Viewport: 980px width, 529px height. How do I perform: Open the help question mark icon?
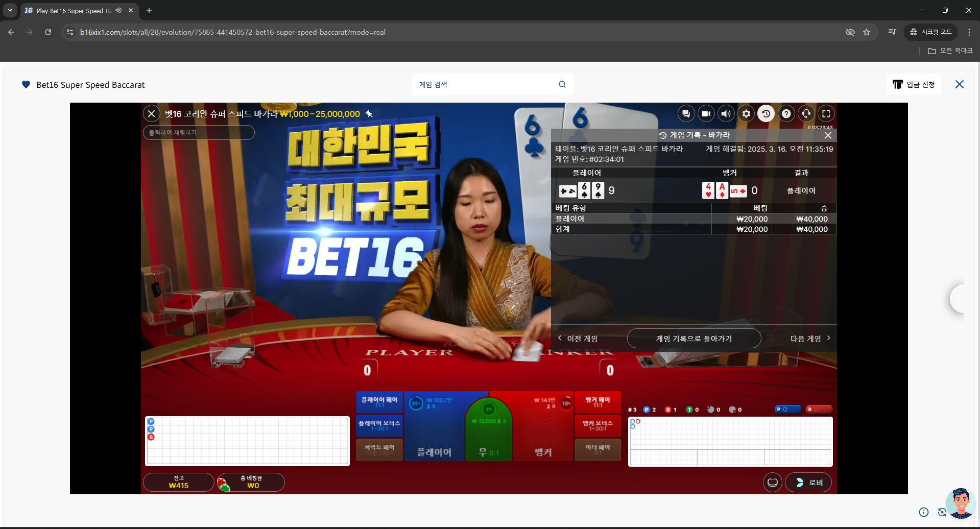tap(786, 114)
